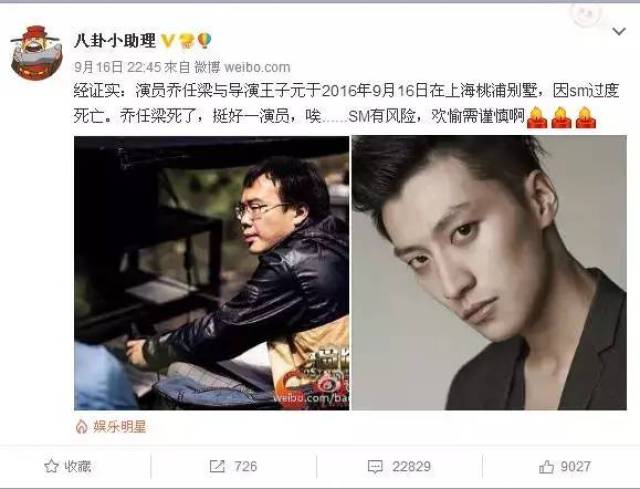Open the left photo of man in glasses

coord(211,273)
